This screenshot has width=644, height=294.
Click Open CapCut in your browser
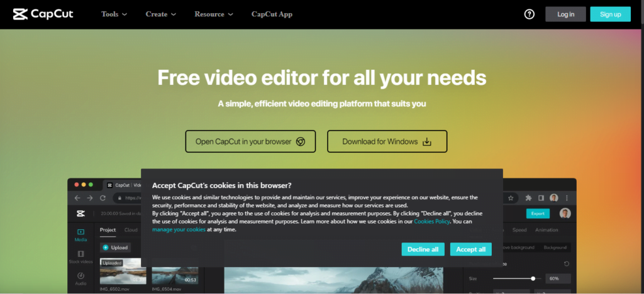pos(250,141)
